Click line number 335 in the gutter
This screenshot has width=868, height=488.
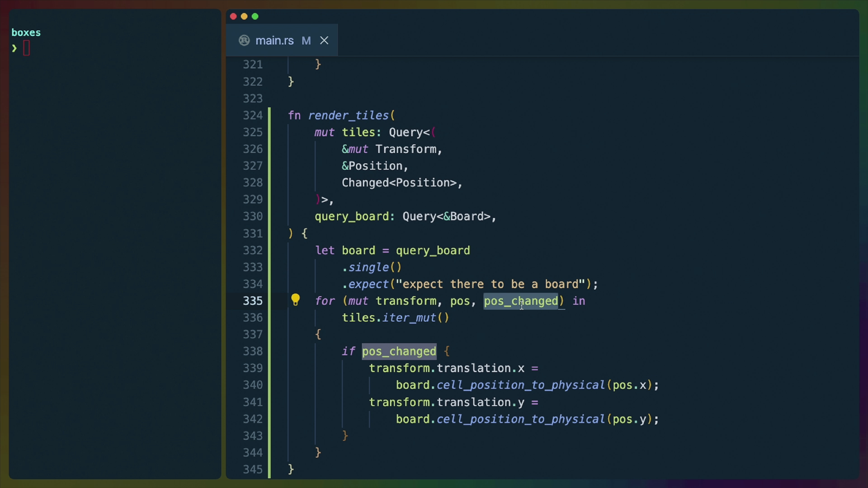click(x=253, y=300)
